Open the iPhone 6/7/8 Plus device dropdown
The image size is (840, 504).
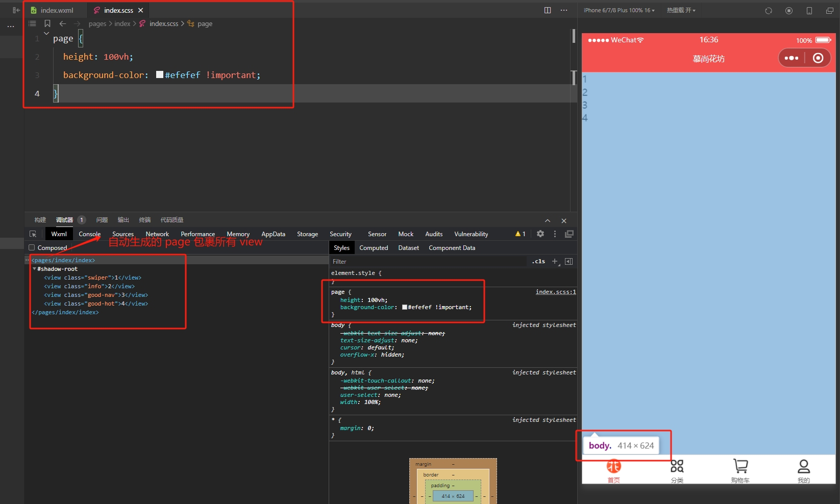tap(619, 10)
